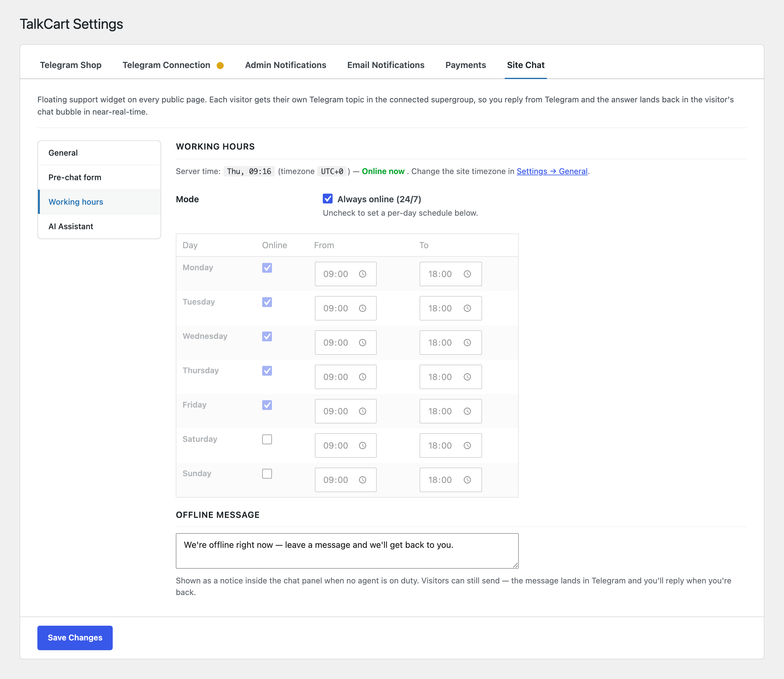Toggle Friday online checkbox
The height and width of the screenshot is (679, 784).
[x=267, y=405]
